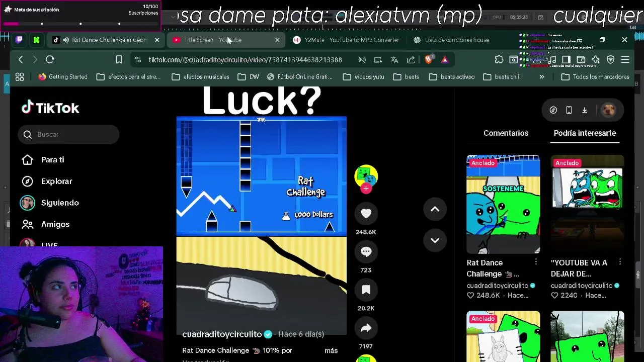Screen dimensions: 644x362
Task: Expand the efectos para el stre... bookmark folder
Action: tap(128, 77)
